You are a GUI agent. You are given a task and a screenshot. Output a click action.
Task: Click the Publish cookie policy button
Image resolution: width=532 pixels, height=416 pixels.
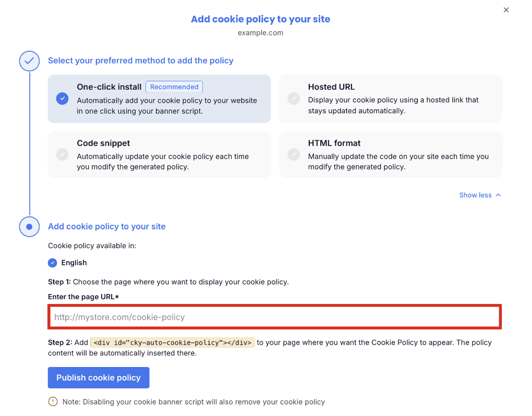click(99, 378)
